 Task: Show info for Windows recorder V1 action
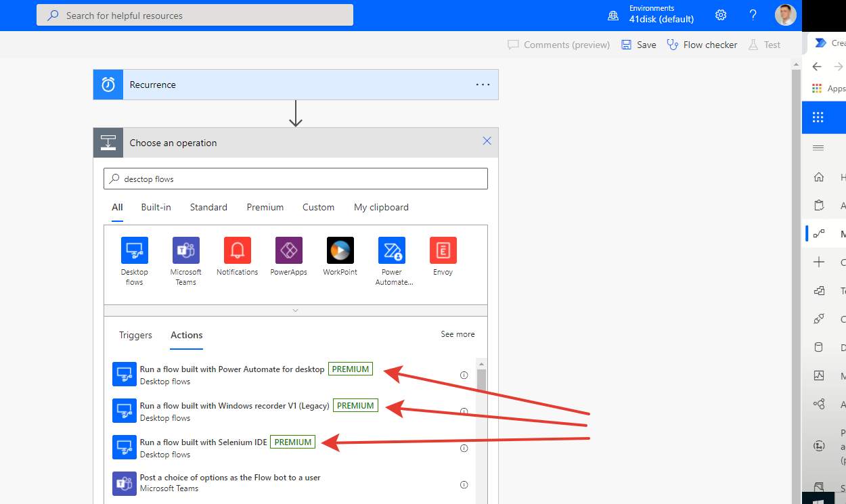464,411
